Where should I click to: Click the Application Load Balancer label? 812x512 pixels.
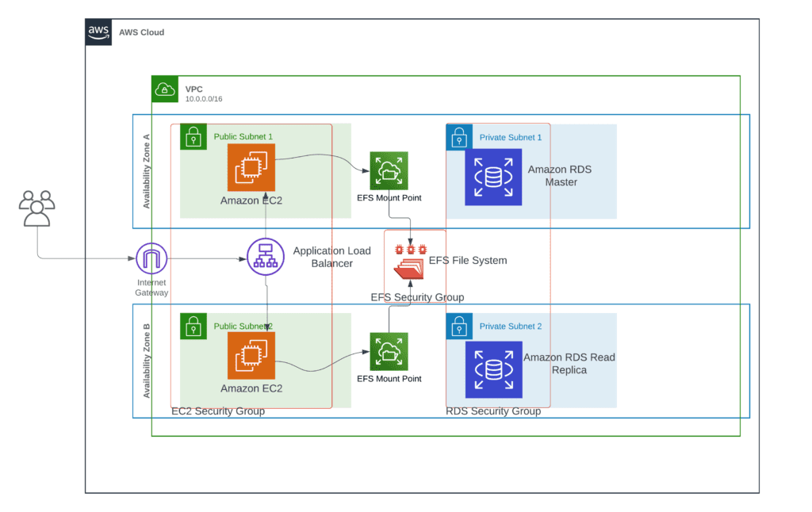click(x=332, y=257)
